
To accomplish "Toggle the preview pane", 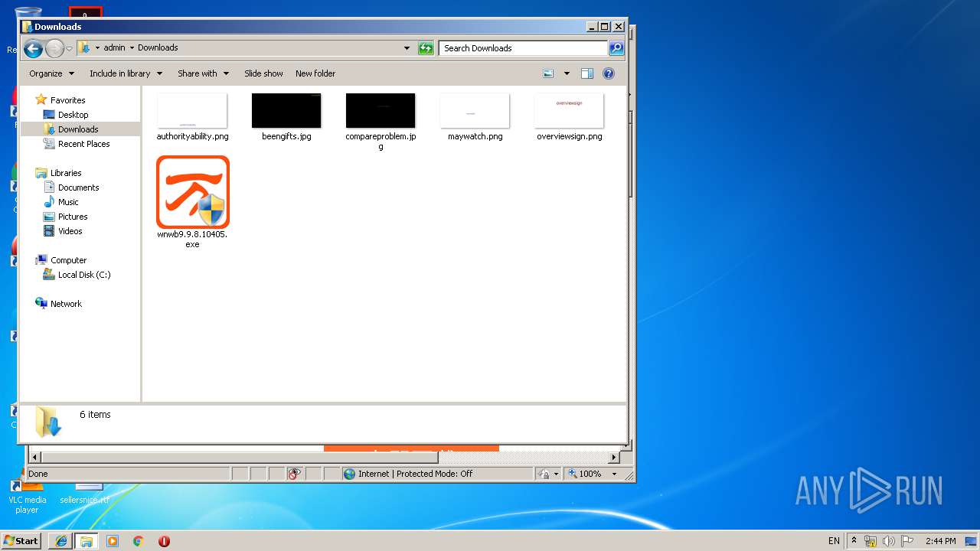I will tap(587, 73).
